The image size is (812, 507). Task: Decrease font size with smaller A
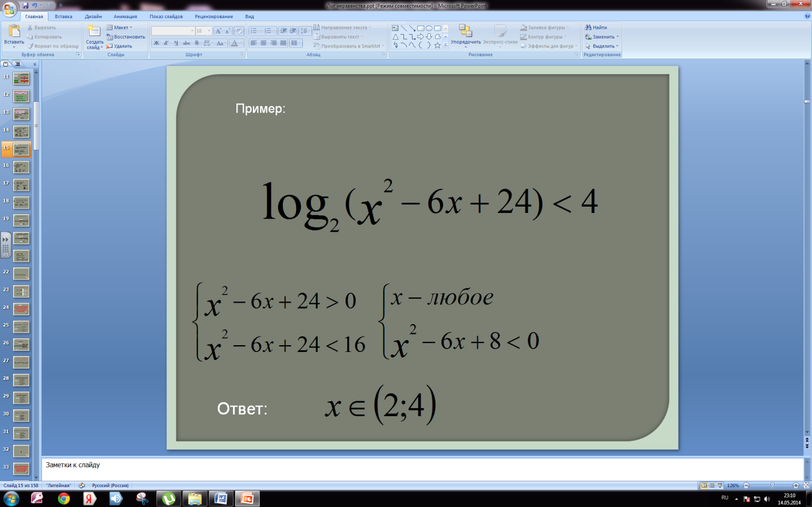pos(227,31)
